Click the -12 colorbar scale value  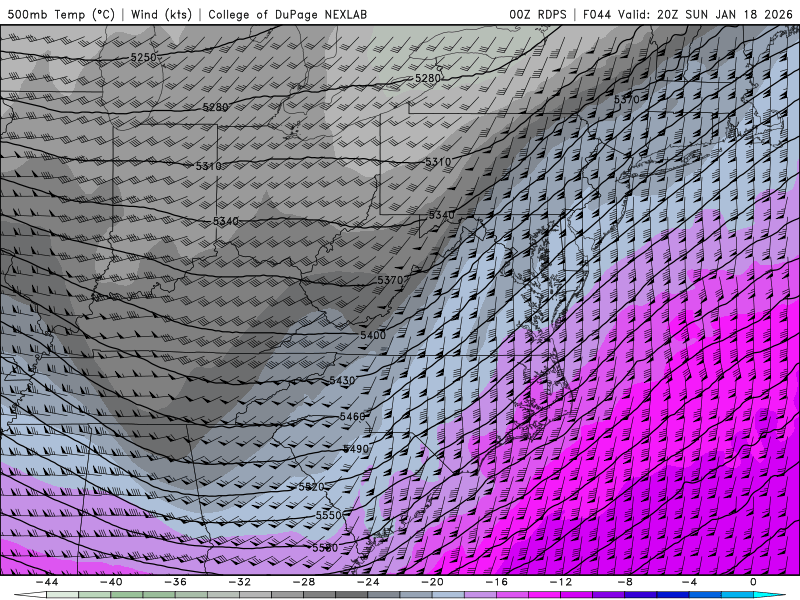click(561, 582)
